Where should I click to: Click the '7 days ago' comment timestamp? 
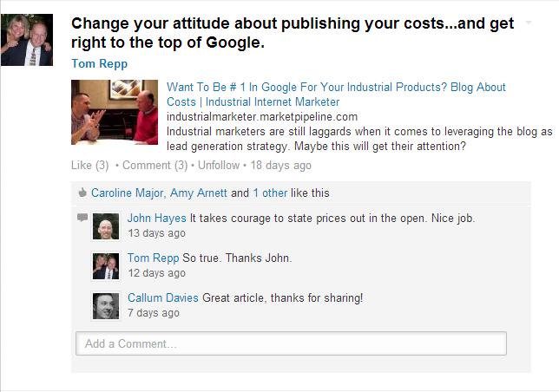tap(154, 313)
